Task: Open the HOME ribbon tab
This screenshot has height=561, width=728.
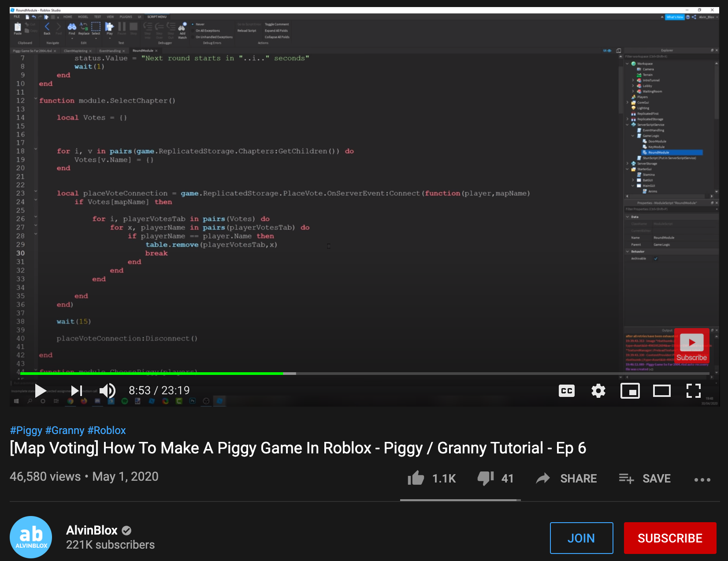Action: [67, 17]
